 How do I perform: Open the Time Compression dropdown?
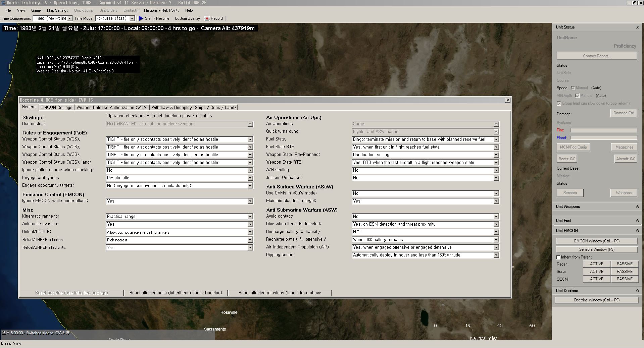[69, 18]
